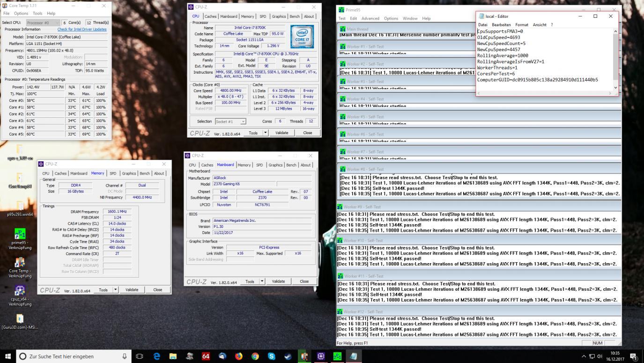Click the Cortana microphone icon
This screenshot has width=644, height=363.
point(125,356)
